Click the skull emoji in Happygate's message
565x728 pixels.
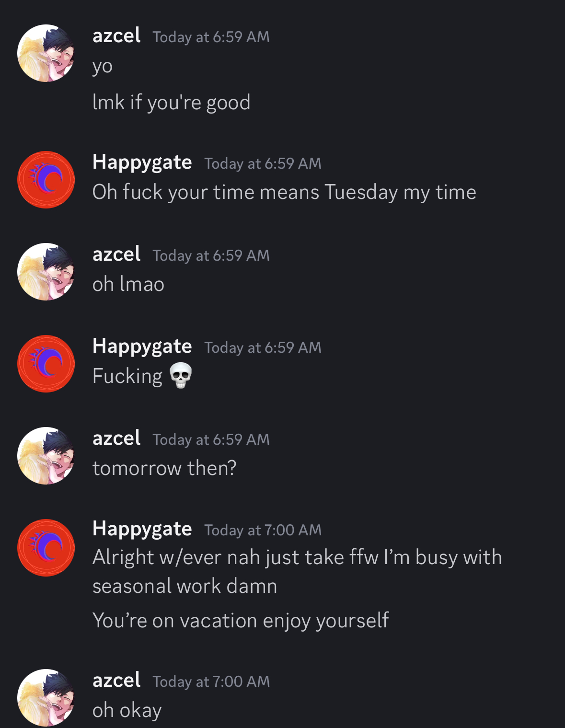181,376
